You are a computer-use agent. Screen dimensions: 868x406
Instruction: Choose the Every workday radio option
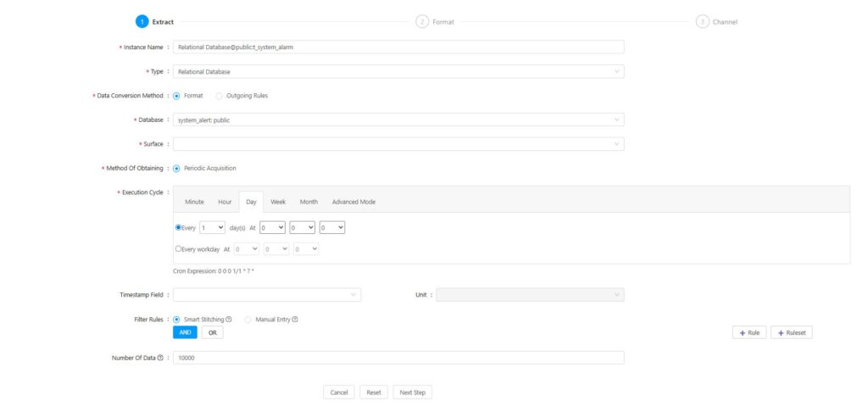click(x=177, y=249)
